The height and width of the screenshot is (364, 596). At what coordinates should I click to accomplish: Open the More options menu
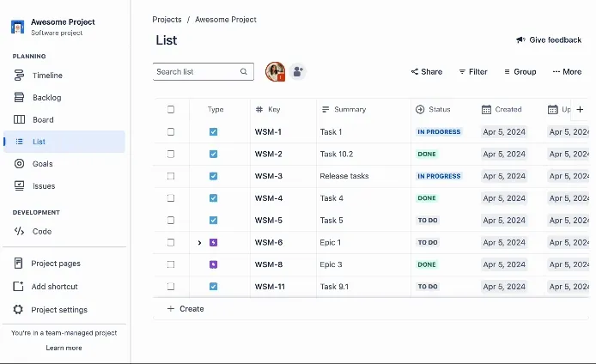coord(567,71)
